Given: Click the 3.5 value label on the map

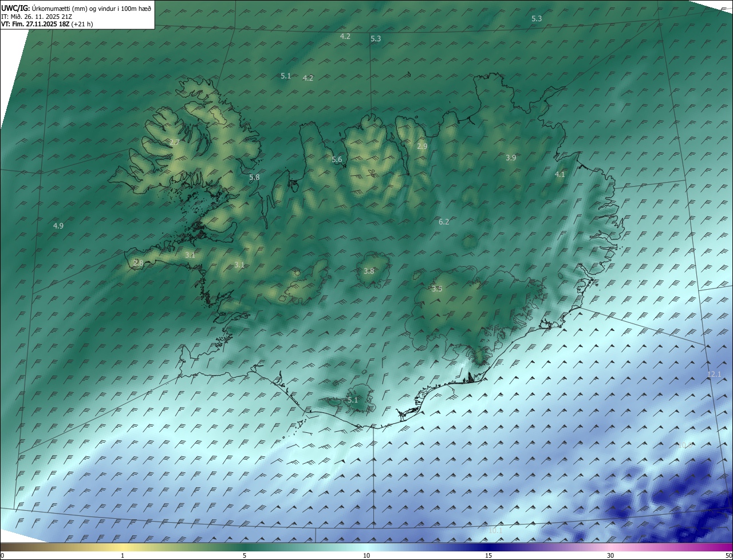Looking at the screenshot, I should point(437,289).
